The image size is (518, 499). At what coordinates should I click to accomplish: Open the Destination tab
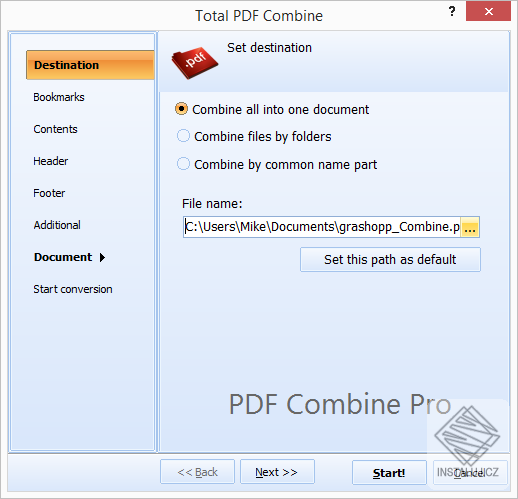coord(90,65)
